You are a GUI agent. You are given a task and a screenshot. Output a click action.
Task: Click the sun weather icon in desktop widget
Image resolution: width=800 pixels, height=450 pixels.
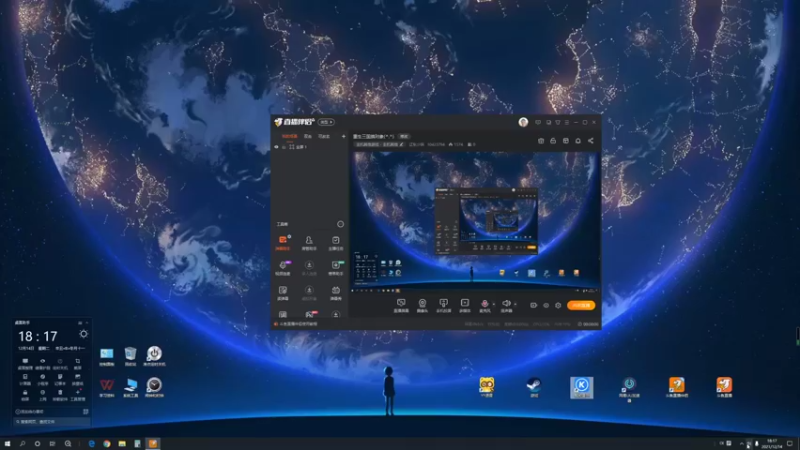point(83,334)
